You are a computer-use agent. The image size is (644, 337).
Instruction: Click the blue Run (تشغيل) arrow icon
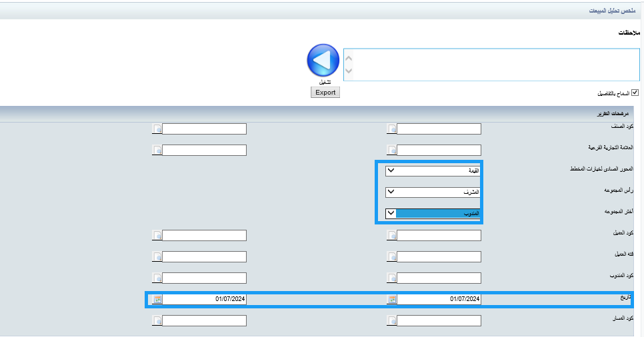[x=323, y=61]
